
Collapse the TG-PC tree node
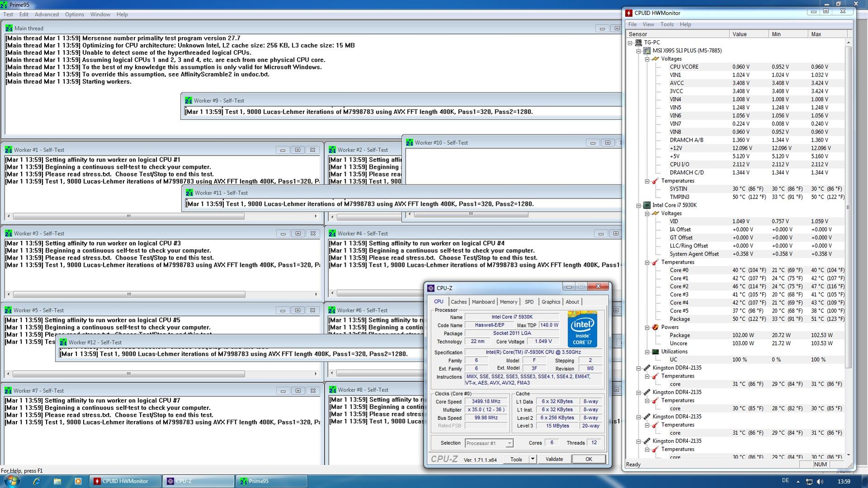pos(630,43)
